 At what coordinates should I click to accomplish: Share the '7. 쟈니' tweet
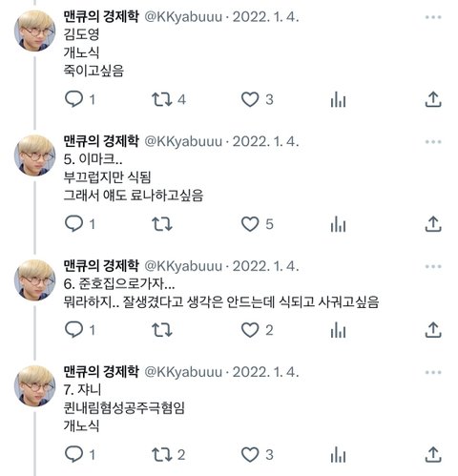point(433,454)
